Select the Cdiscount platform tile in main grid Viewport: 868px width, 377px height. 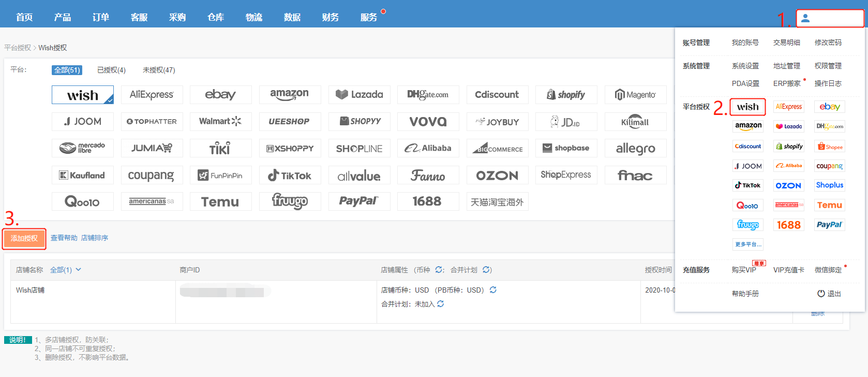[497, 95]
